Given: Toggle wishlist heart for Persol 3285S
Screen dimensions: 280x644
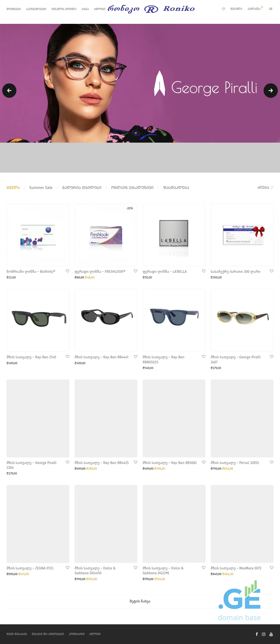Looking at the screenshot, I should click(x=271, y=462).
